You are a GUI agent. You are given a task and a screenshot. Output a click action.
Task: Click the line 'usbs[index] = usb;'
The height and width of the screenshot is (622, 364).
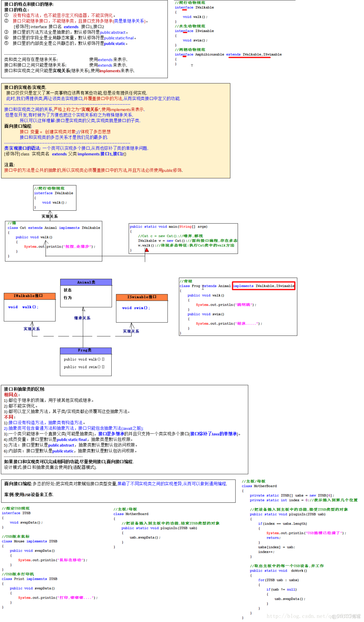click(x=277, y=547)
